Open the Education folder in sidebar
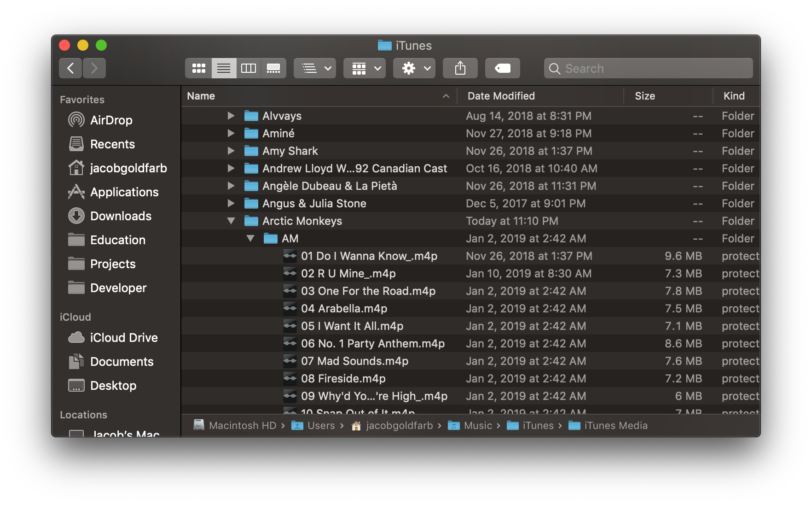 tap(117, 240)
